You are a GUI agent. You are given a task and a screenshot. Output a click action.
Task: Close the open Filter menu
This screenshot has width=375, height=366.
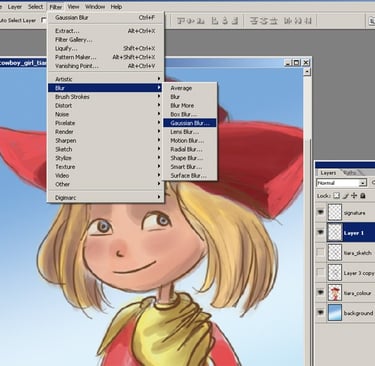(x=56, y=7)
